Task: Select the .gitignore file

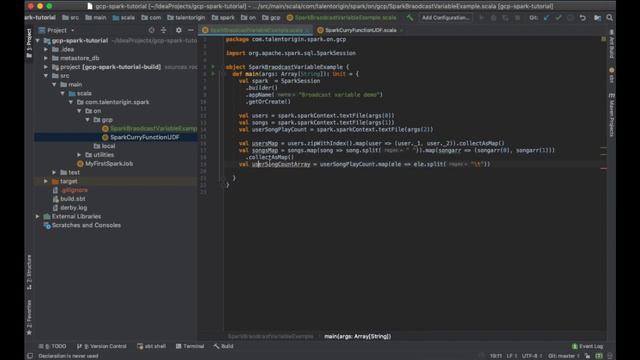Action: point(70,190)
